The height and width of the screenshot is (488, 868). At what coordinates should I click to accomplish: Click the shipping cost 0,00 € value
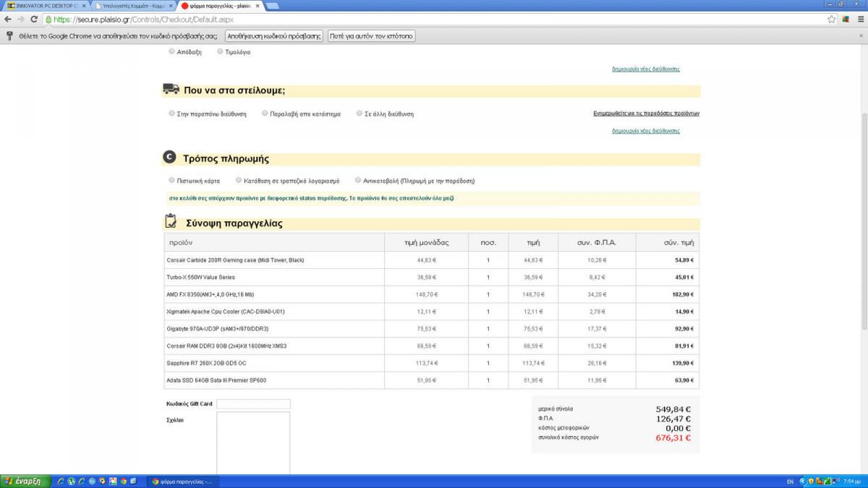[x=677, y=428]
